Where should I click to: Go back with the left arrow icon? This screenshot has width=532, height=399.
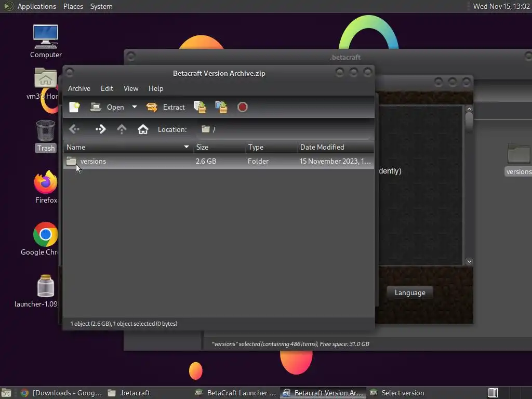pyautogui.click(x=74, y=129)
